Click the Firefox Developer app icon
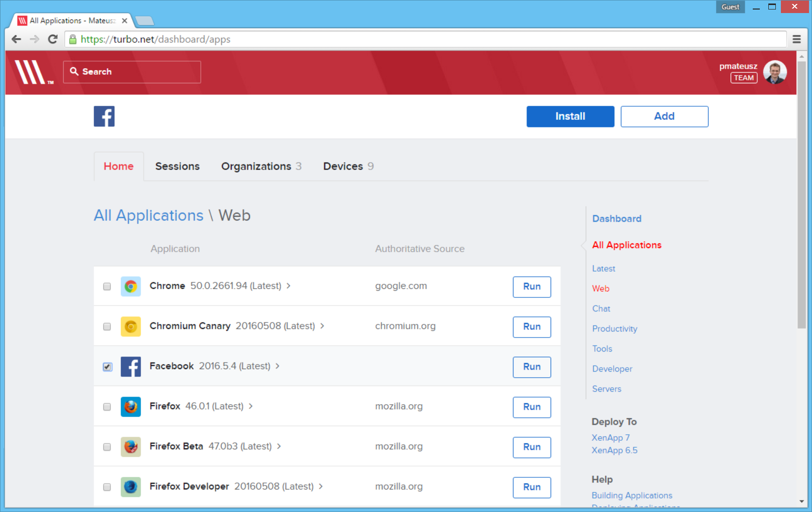Viewport: 812px width, 512px height. tap(131, 487)
